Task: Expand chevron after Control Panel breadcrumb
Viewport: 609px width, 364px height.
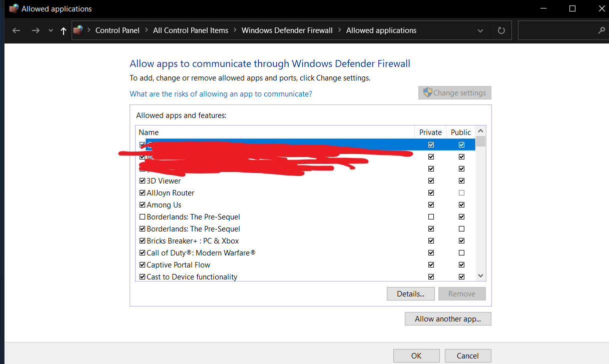Action: (x=146, y=30)
